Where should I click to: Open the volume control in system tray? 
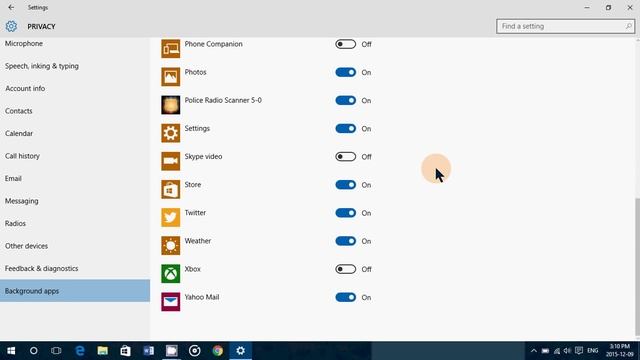[x=567, y=351]
